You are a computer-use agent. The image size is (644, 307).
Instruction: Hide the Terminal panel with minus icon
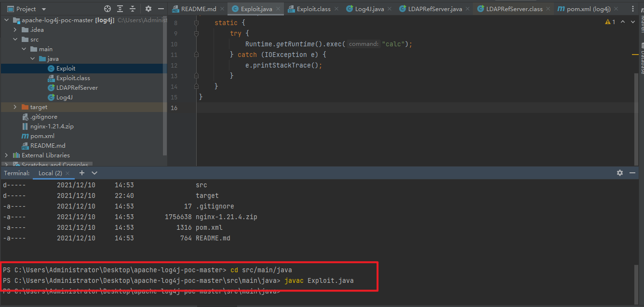tap(632, 173)
